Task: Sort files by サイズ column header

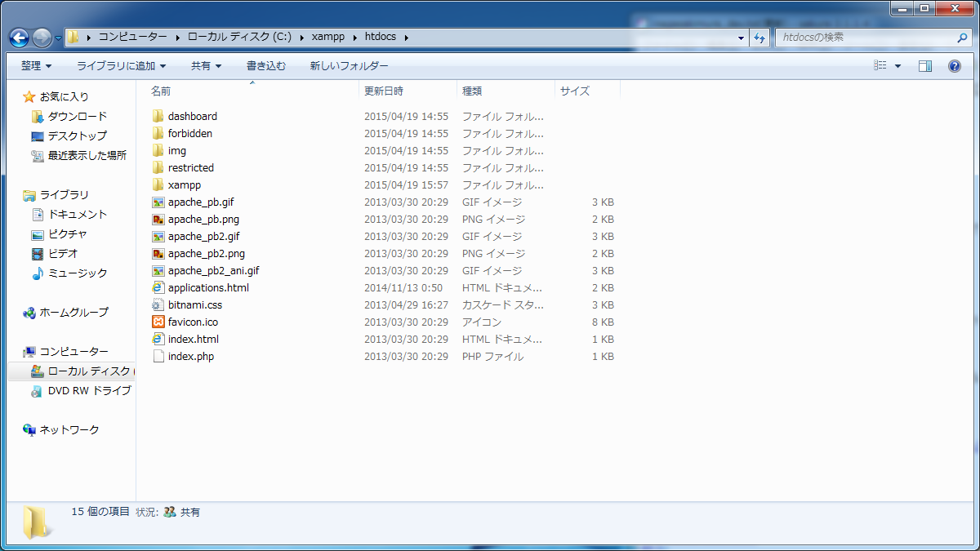Action: coord(575,91)
